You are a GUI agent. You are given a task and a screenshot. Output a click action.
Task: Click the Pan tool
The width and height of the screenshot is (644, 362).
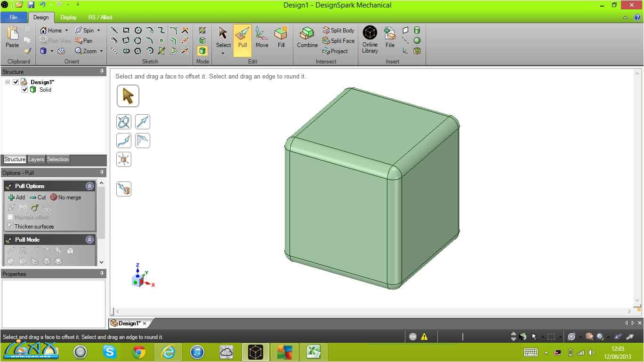(x=84, y=41)
